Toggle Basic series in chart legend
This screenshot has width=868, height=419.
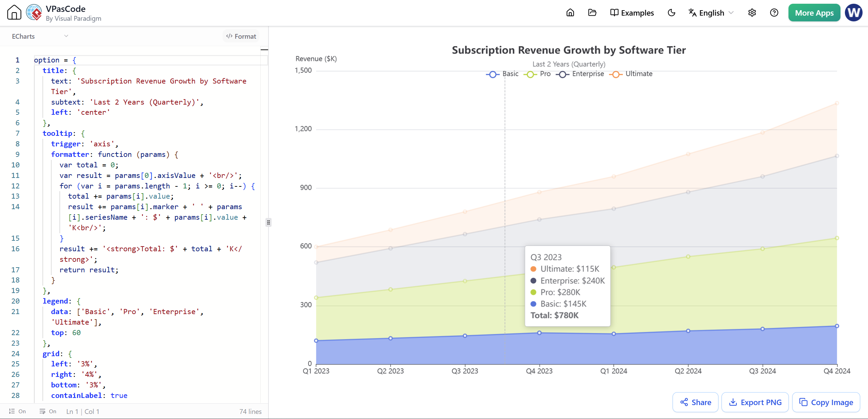point(502,74)
